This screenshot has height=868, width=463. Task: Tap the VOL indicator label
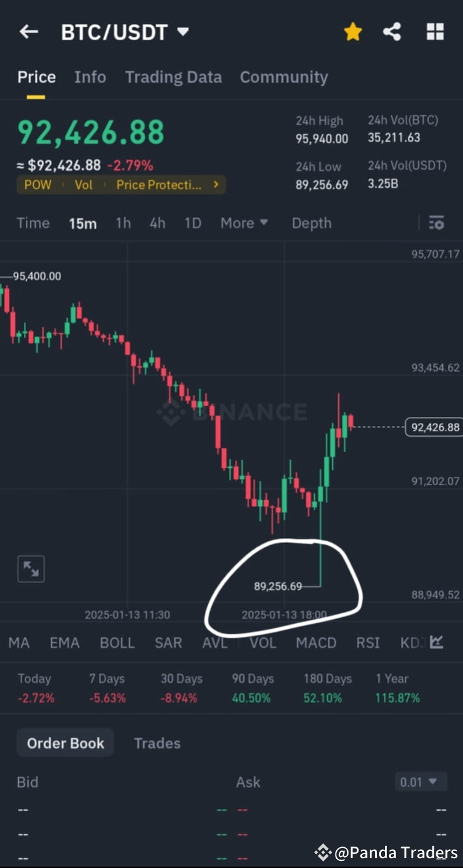[x=263, y=642]
